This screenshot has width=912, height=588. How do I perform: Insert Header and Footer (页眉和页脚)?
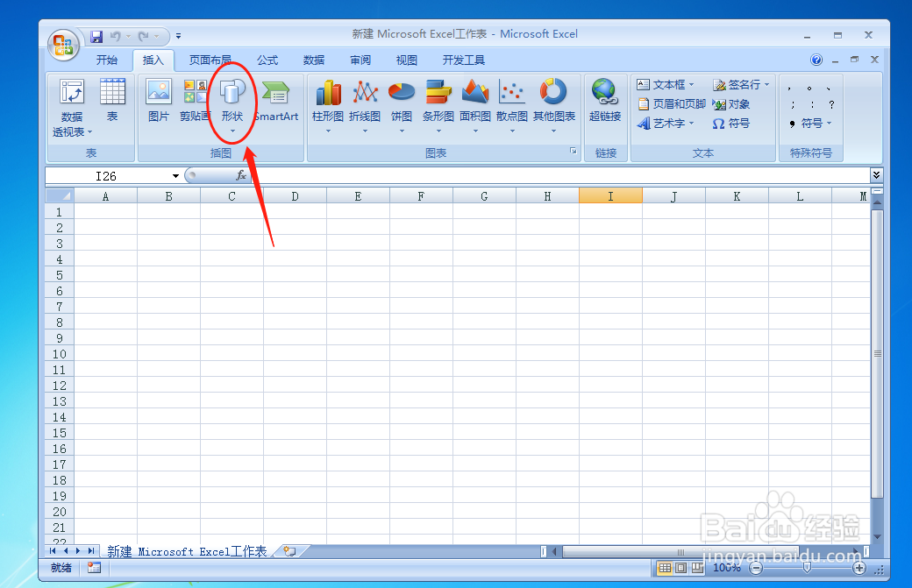coord(671,104)
